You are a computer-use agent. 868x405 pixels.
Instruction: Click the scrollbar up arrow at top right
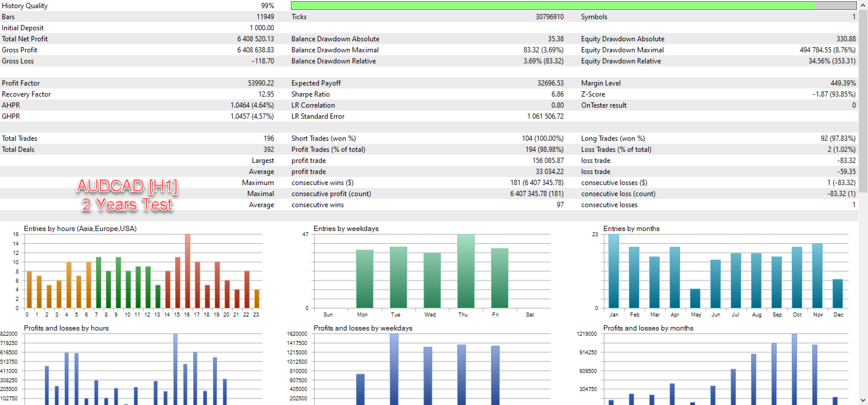[863, 3]
